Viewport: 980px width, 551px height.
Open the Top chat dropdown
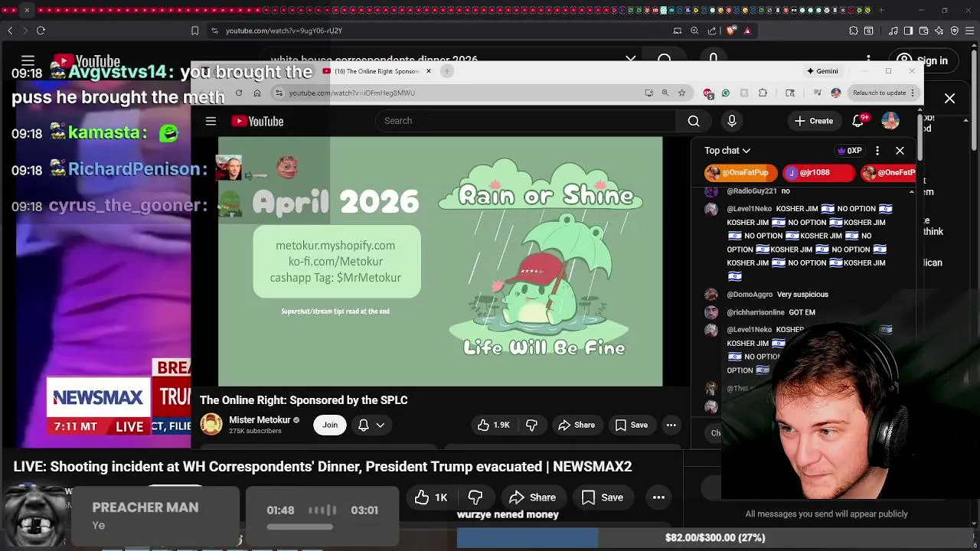point(727,151)
